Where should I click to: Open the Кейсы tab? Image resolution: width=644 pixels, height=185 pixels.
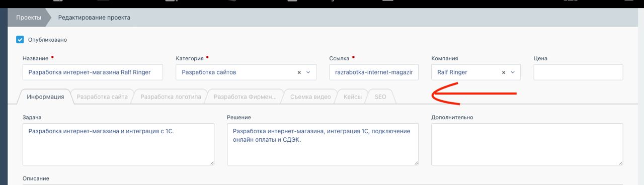[x=352, y=97]
